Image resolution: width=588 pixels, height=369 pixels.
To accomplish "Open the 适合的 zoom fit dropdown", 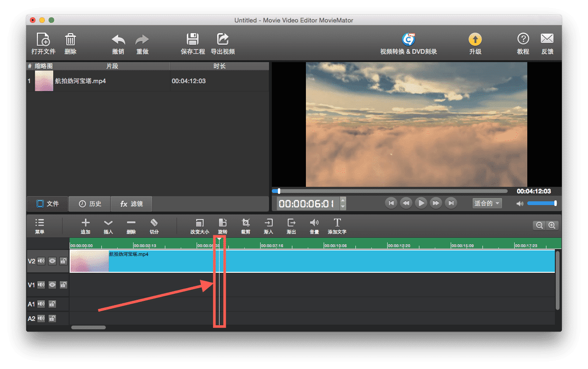I will 487,203.
